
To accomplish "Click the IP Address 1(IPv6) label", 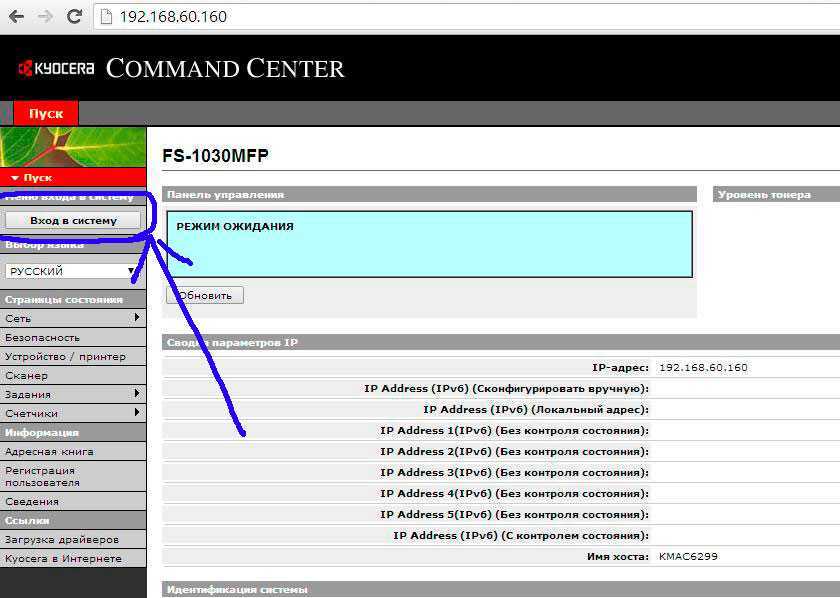I will tap(514, 430).
